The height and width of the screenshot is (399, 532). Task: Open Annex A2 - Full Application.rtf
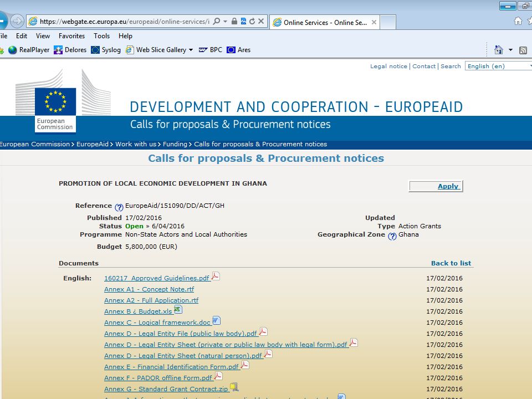point(151,300)
